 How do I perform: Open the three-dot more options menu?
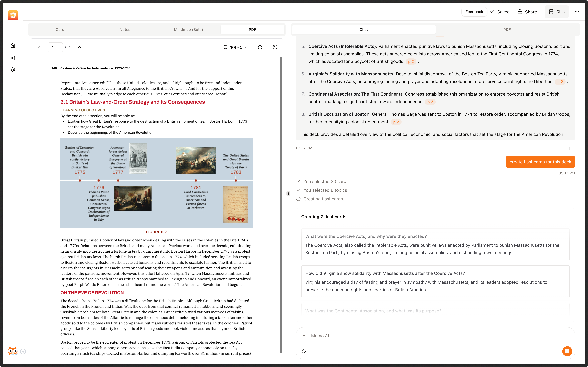tap(577, 12)
